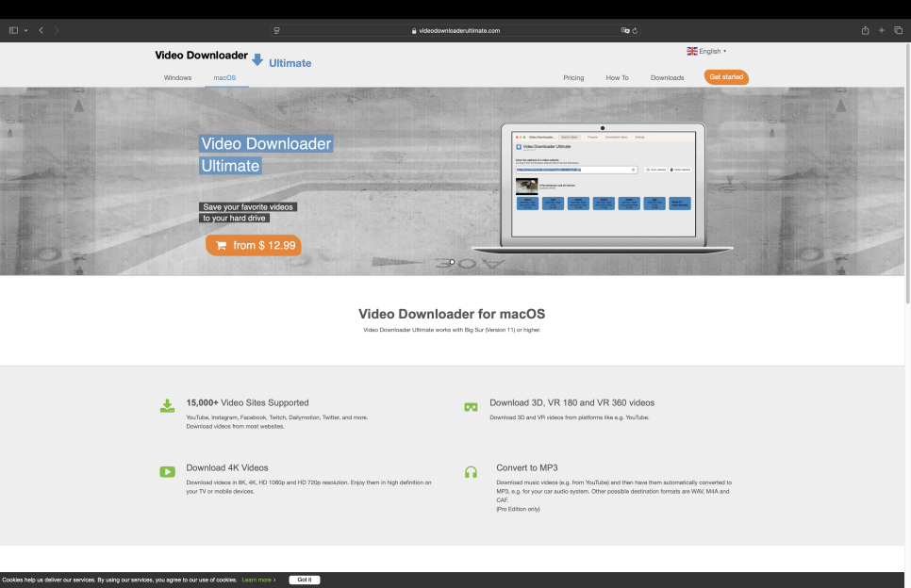Click the laptop app screenshot image

pyautogui.click(x=603, y=187)
